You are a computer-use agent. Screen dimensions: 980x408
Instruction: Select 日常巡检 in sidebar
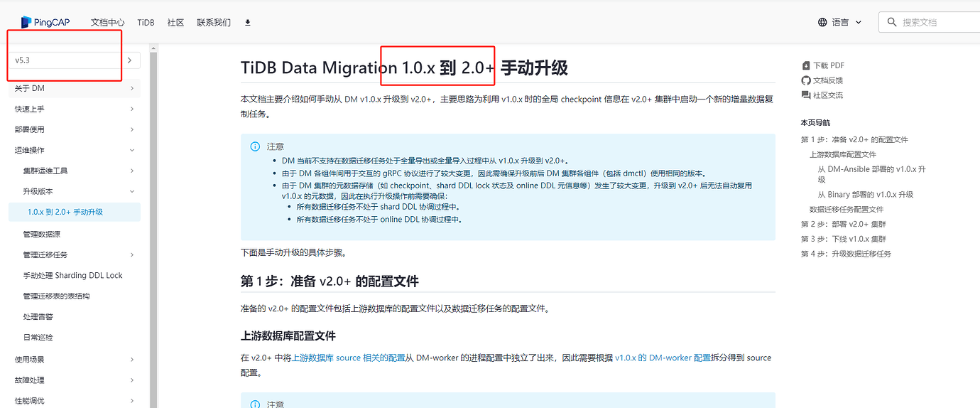tap(38, 338)
